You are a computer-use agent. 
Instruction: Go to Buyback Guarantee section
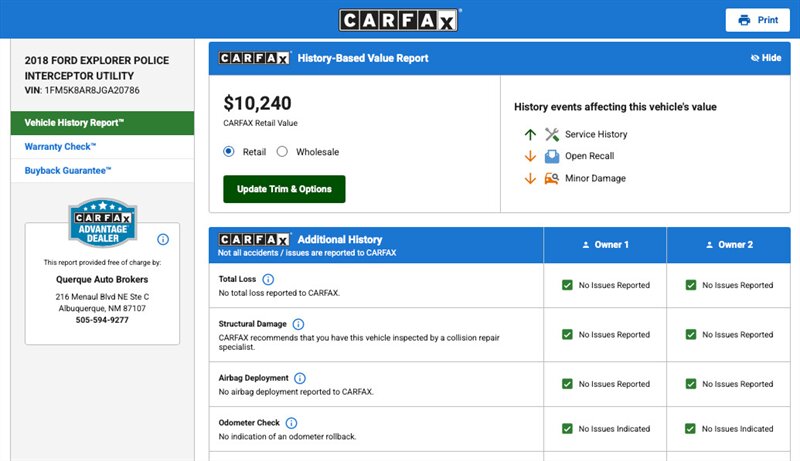pyautogui.click(x=68, y=171)
